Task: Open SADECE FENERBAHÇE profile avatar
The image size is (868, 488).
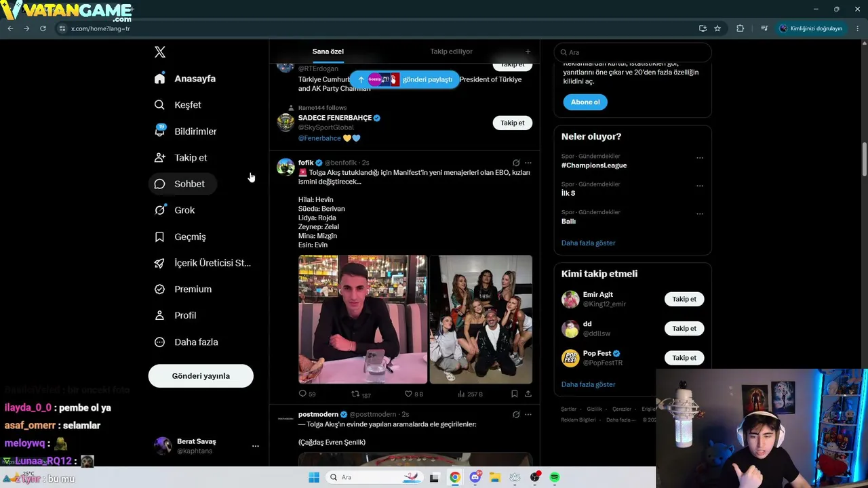Action: click(x=285, y=122)
